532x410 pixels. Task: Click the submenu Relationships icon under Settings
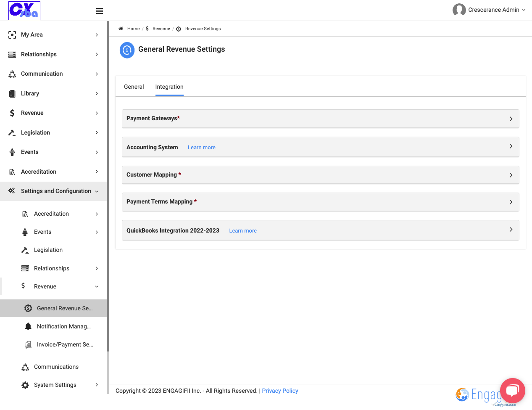click(25, 268)
